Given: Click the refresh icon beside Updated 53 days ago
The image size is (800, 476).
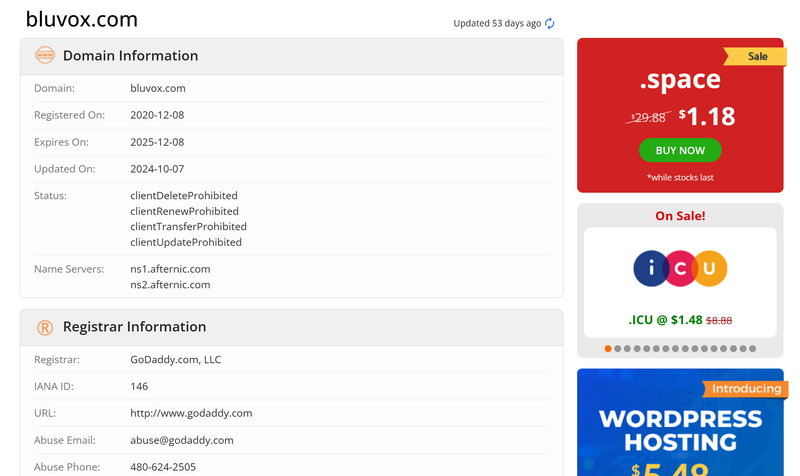Looking at the screenshot, I should click(549, 23).
